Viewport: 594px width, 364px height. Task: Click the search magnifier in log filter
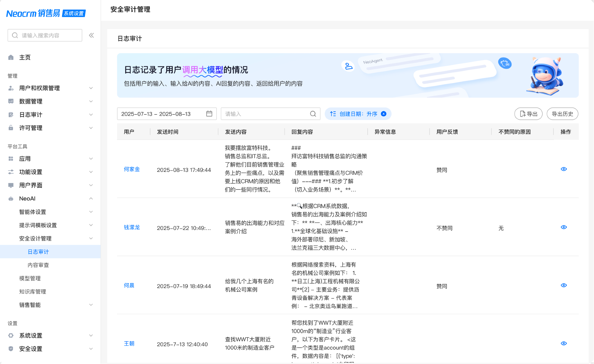coord(313,114)
